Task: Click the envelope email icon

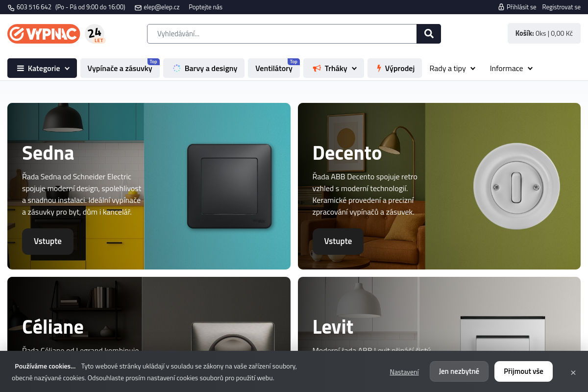Action: tap(138, 7)
